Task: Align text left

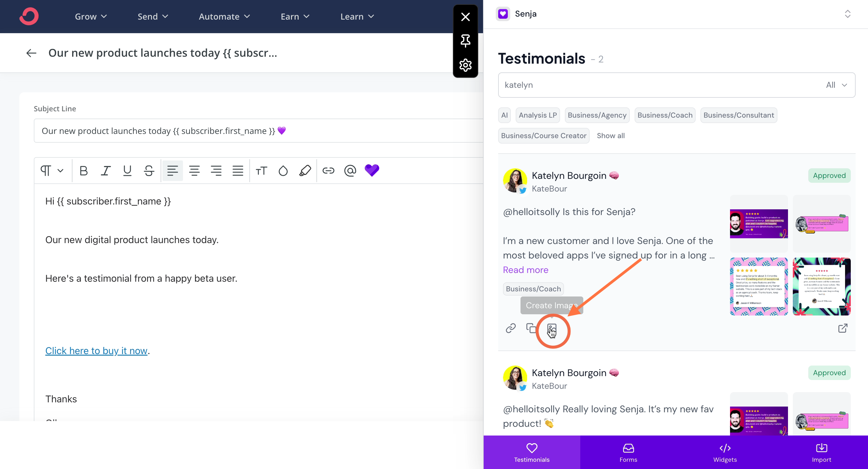Action: click(x=172, y=171)
